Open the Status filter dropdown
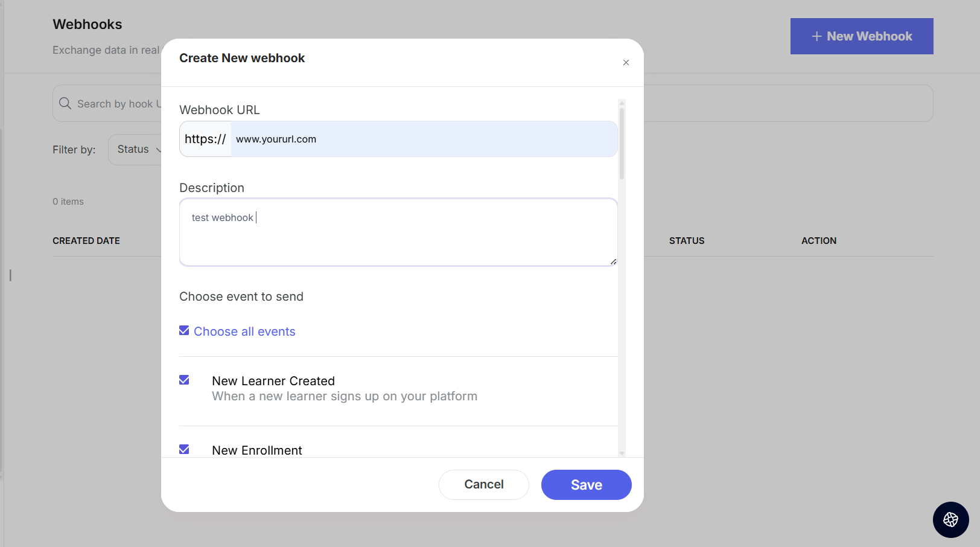980x547 pixels. 136,150
